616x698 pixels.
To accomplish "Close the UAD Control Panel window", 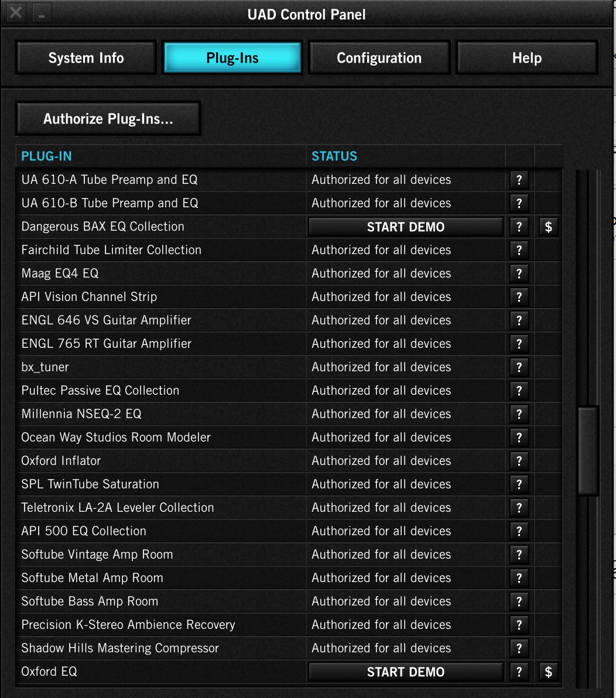I will coord(16,12).
